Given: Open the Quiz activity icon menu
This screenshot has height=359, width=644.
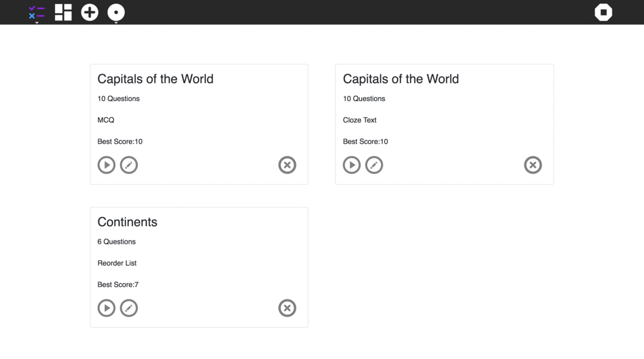Looking at the screenshot, I should [36, 13].
